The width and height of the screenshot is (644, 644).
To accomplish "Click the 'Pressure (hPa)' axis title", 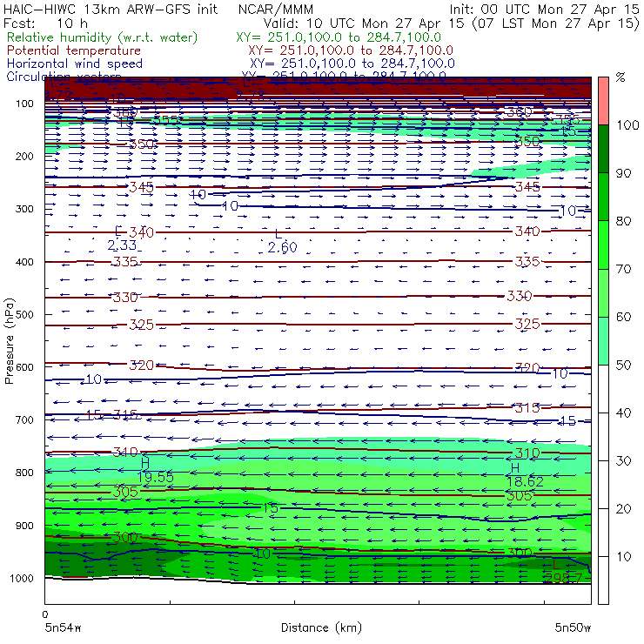I will pos(9,341).
